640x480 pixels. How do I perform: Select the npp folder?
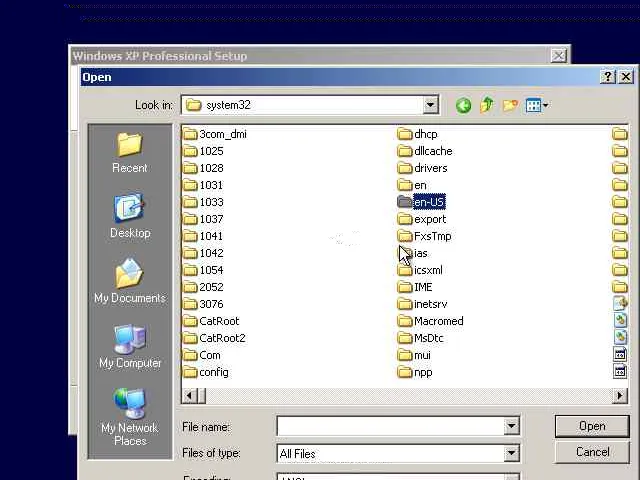coord(415,372)
